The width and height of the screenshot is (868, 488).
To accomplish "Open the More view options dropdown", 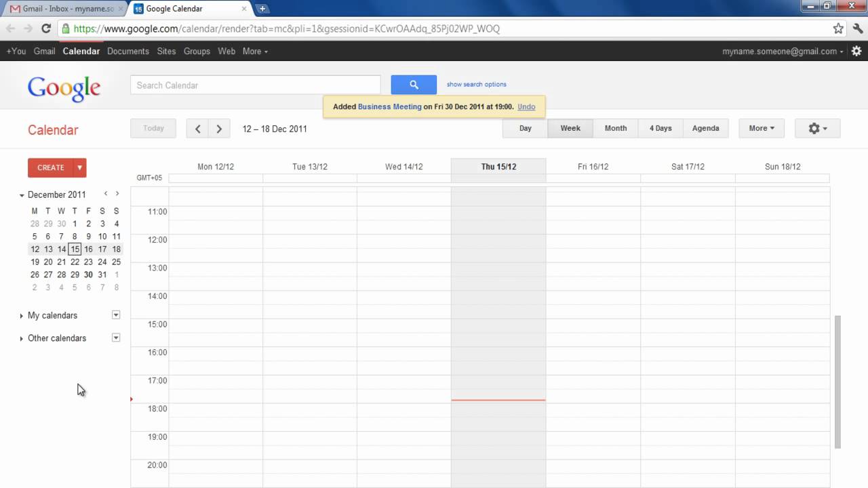I will 761,128.
